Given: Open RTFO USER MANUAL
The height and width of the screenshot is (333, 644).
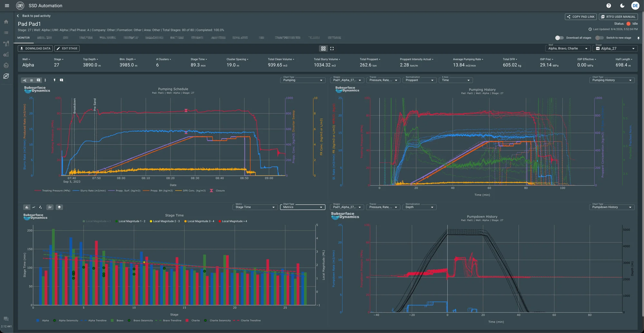Looking at the screenshot, I should point(618,17).
